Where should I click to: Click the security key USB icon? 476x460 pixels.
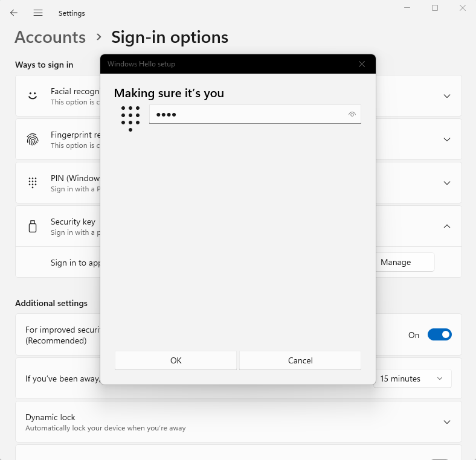33,226
